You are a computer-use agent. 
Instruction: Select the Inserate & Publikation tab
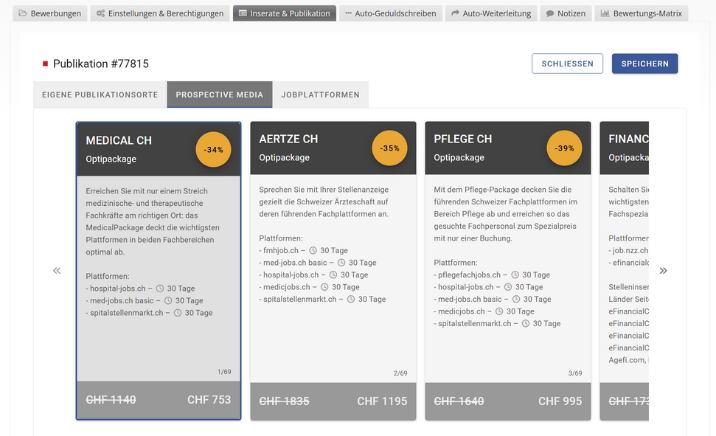click(284, 13)
